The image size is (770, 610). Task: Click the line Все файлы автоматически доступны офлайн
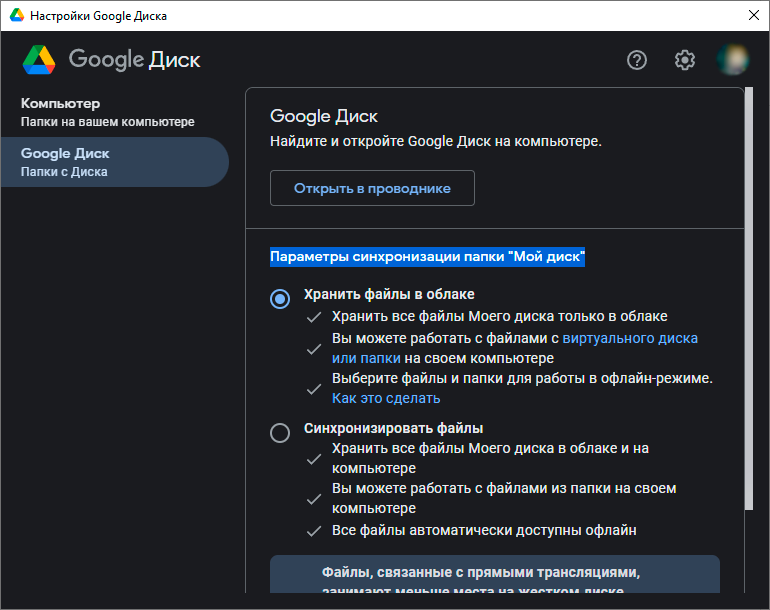[x=484, y=530]
